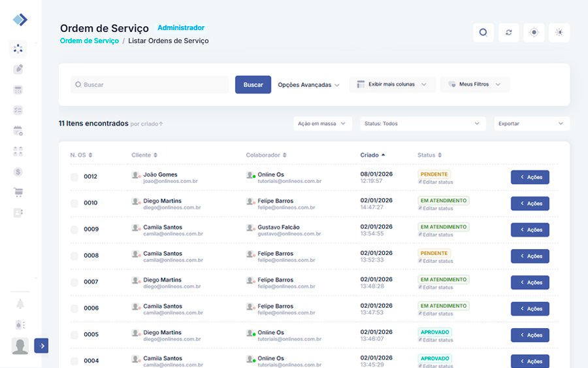Image resolution: width=588 pixels, height=368 pixels.
Task: Open the shopping cart icon in sidebar
Action: pyautogui.click(x=18, y=192)
